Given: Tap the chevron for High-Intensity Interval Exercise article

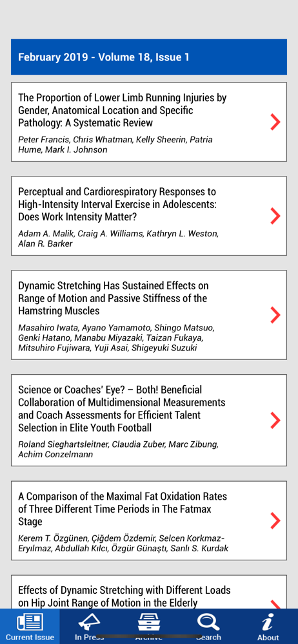Looking at the screenshot, I should pyautogui.click(x=275, y=216).
